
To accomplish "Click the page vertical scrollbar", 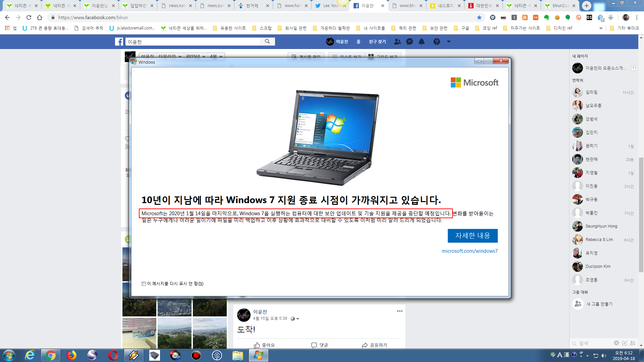I will pyautogui.click(x=641, y=214).
